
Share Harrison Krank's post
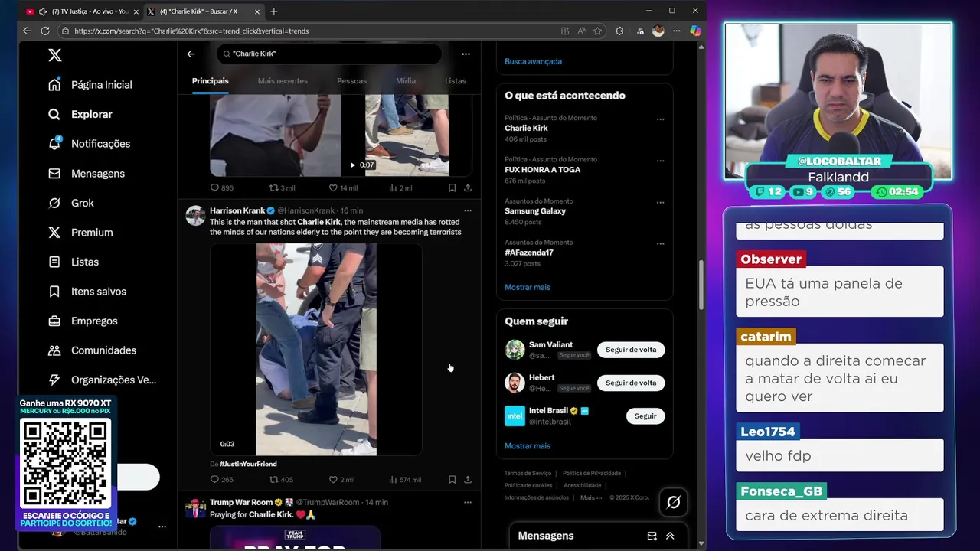tap(468, 480)
